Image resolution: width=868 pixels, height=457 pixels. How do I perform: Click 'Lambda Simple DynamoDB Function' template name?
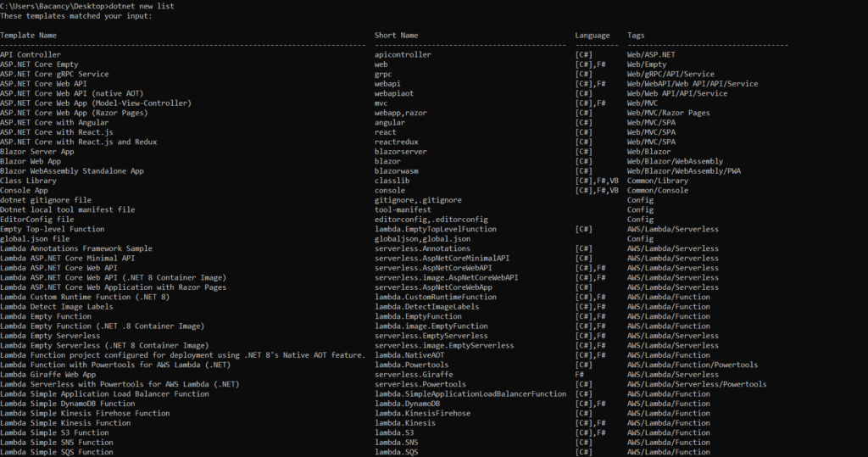pyautogui.click(x=68, y=404)
